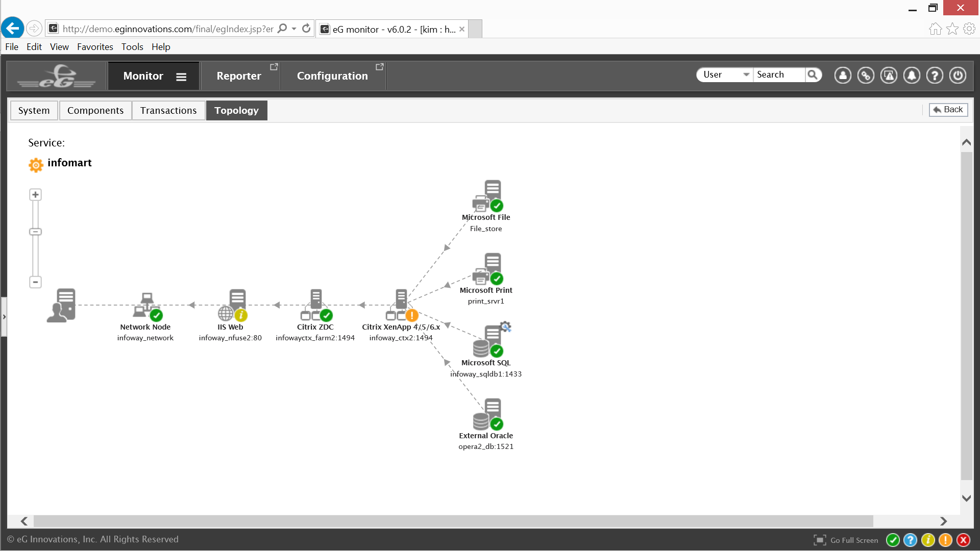Open the Favorites menu
Viewport: 980px width, 551px height.
(x=95, y=46)
